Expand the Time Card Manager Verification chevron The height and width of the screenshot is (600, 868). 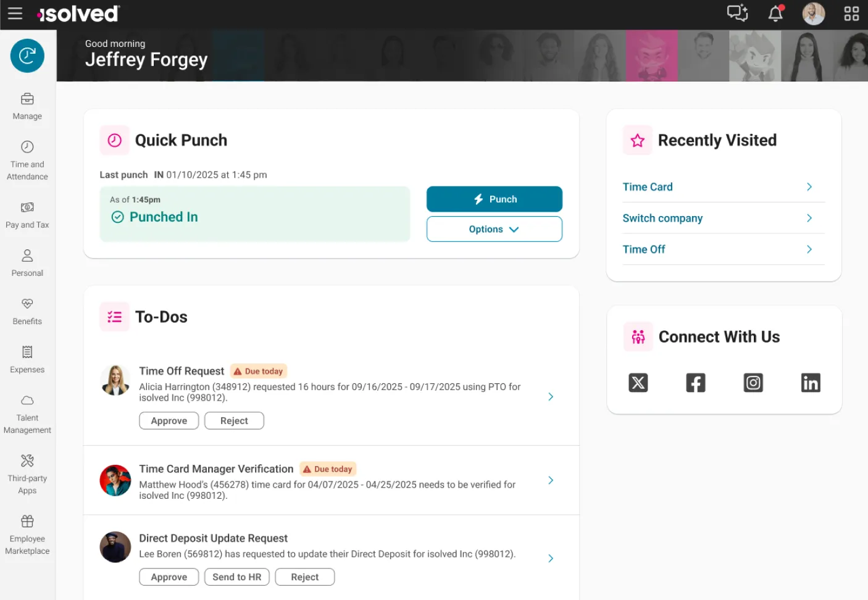[551, 480]
